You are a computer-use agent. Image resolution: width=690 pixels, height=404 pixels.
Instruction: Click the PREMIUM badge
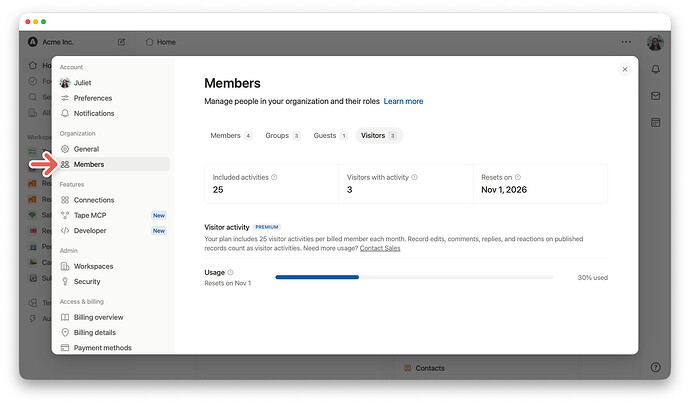click(x=267, y=227)
